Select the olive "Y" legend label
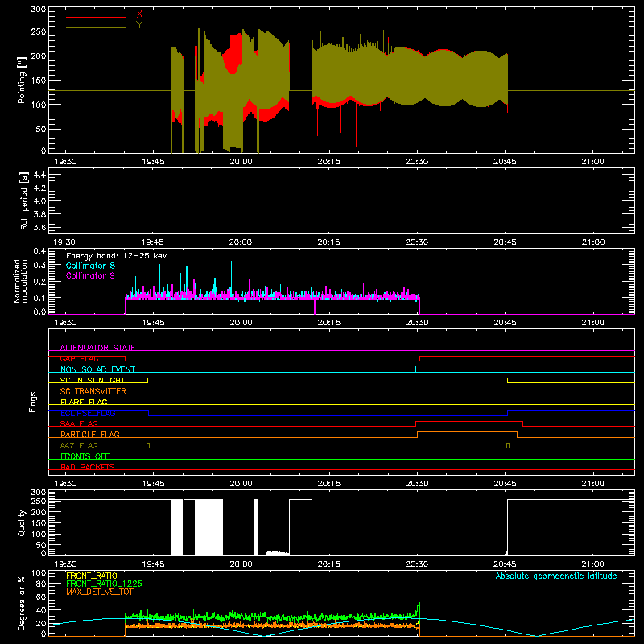 point(139,25)
